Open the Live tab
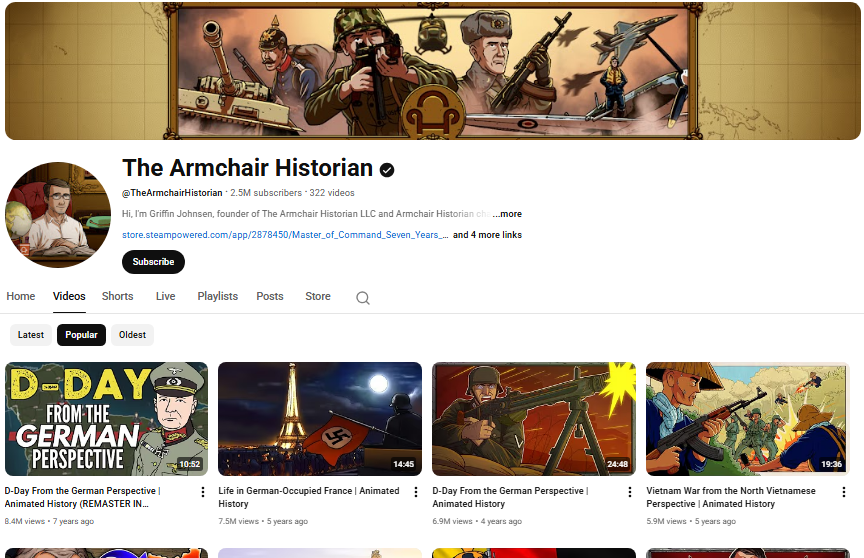This screenshot has height=558, width=864. tap(165, 296)
